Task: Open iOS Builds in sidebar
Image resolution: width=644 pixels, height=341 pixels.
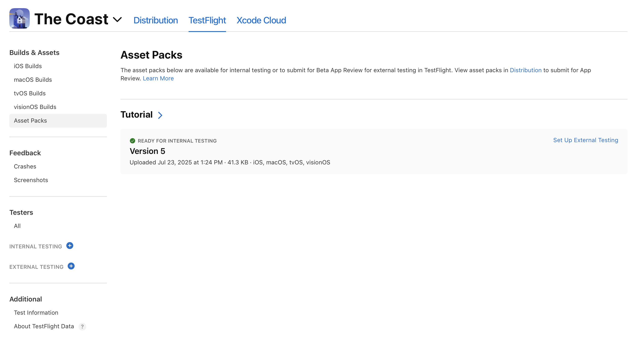Action: coord(28,66)
